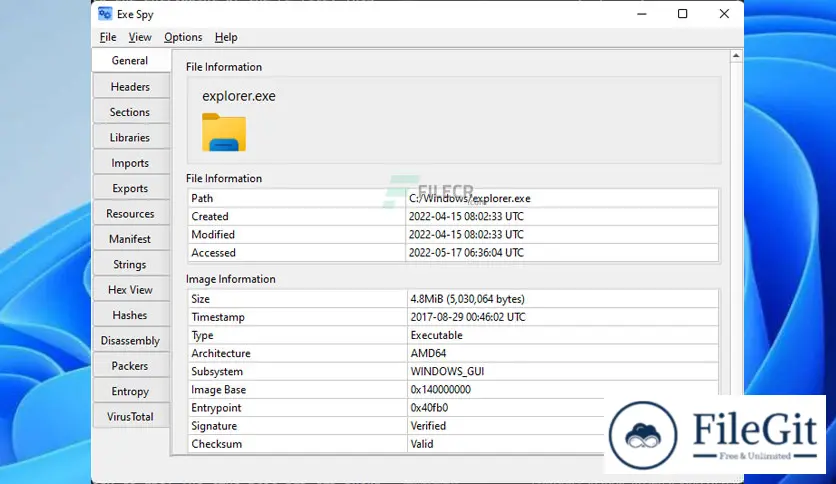The height and width of the screenshot is (484, 836).
Task: Click the Created row label
Action: pos(210,216)
